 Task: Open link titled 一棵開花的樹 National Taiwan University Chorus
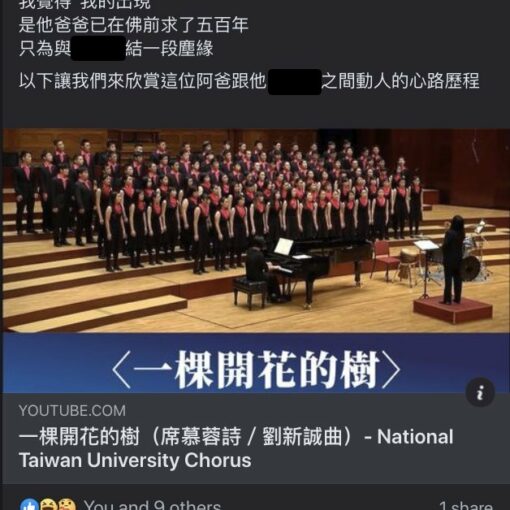tap(236, 448)
